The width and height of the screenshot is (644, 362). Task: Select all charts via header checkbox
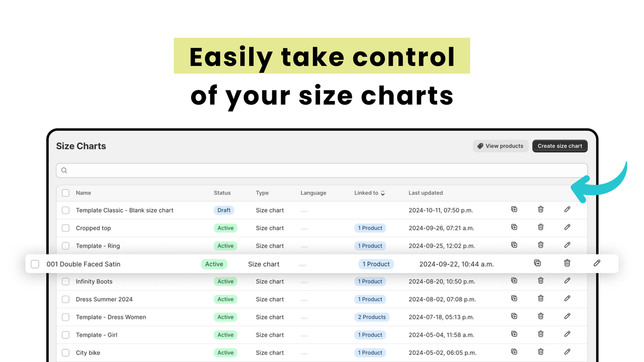point(65,193)
